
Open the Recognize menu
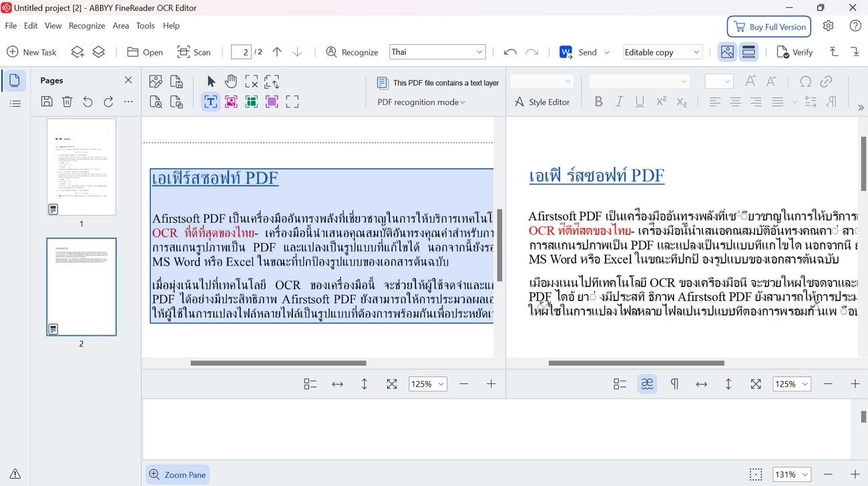pyautogui.click(x=87, y=25)
